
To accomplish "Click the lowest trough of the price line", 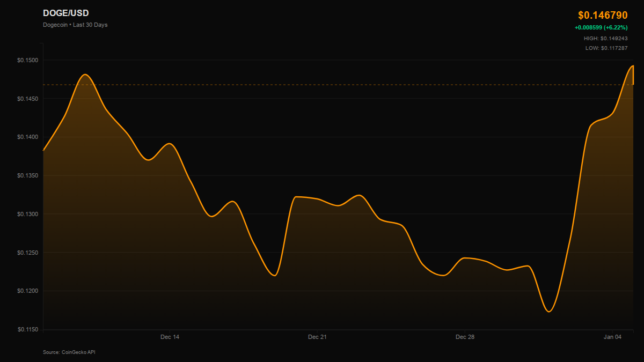I will pyautogui.click(x=548, y=311).
